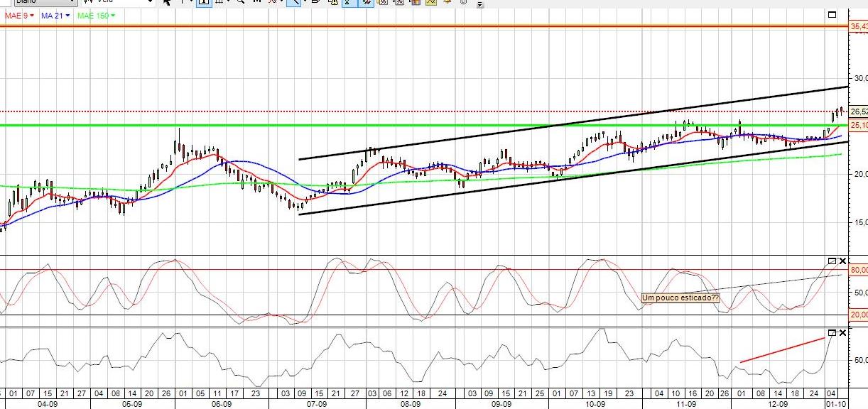This screenshot has width=868, height=409.
Task: Expand the toolbar overflow options arrow
Action: (480, 4)
